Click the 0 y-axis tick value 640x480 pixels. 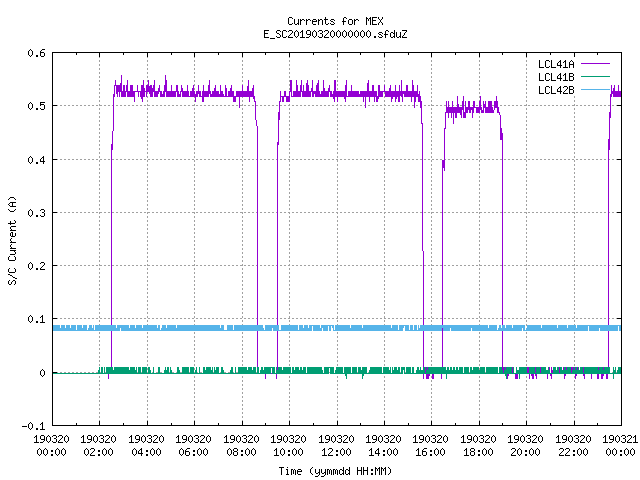click(x=42, y=373)
